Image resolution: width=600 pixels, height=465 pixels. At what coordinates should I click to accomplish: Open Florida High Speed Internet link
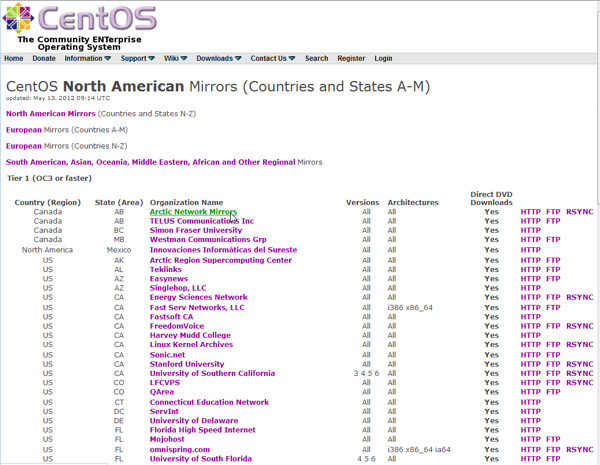click(x=202, y=429)
